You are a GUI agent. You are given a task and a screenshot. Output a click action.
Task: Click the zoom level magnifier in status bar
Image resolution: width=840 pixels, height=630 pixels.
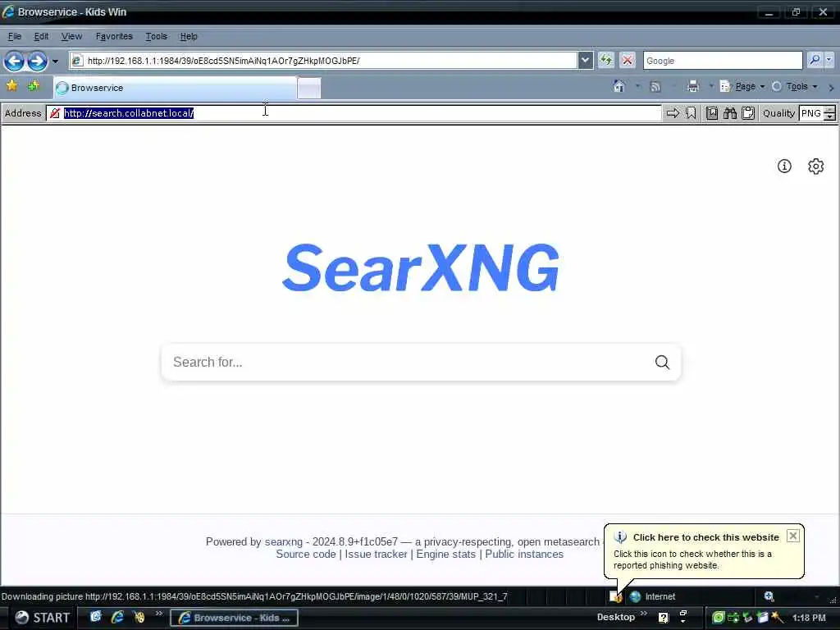pos(769,596)
